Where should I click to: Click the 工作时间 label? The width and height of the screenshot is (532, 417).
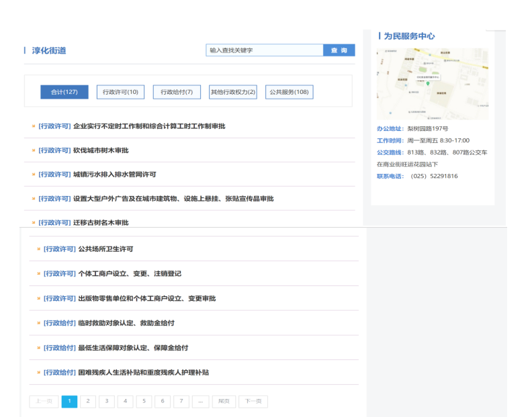coord(389,140)
